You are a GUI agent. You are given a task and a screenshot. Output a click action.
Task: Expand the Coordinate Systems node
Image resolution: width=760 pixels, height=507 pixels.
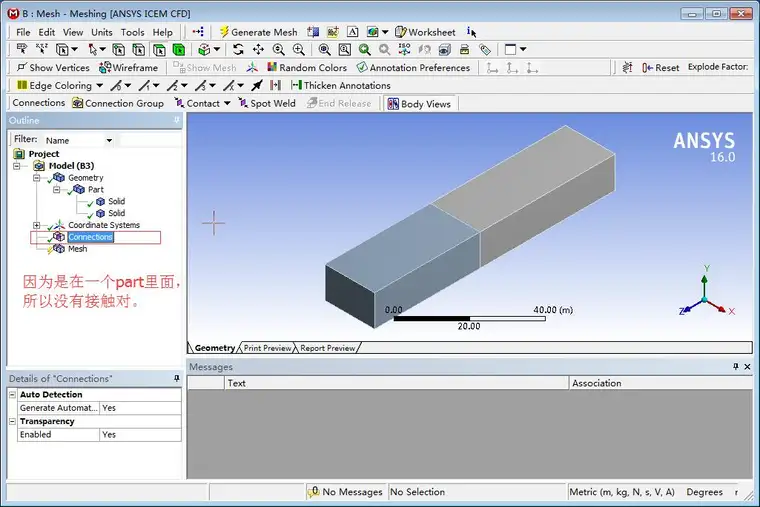click(36, 225)
